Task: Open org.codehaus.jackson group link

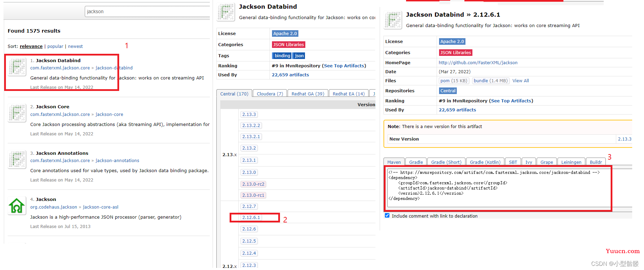Action: (54, 207)
